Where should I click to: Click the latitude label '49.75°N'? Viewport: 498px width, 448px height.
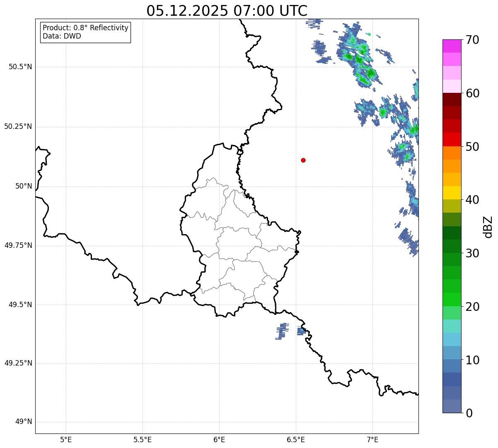click(x=18, y=245)
